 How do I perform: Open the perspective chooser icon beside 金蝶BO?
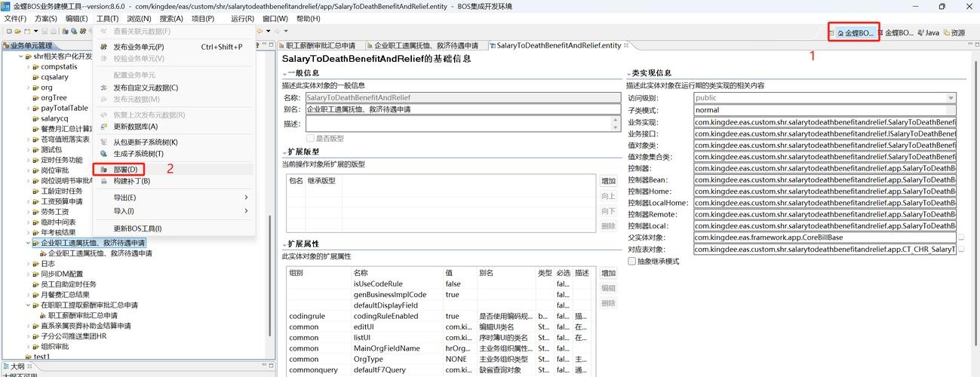point(831,32)
